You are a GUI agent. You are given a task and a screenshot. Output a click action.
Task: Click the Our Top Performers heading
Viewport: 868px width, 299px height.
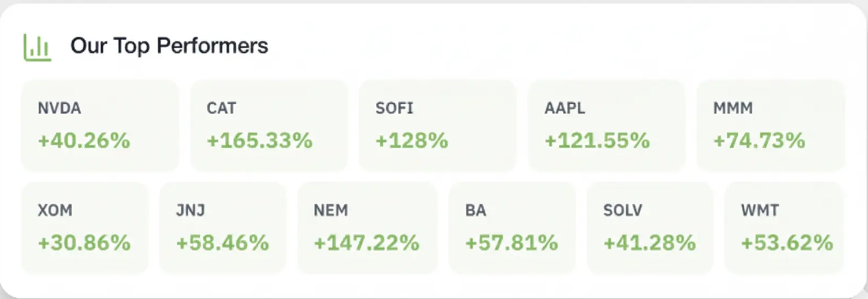(x=169, y=46)
